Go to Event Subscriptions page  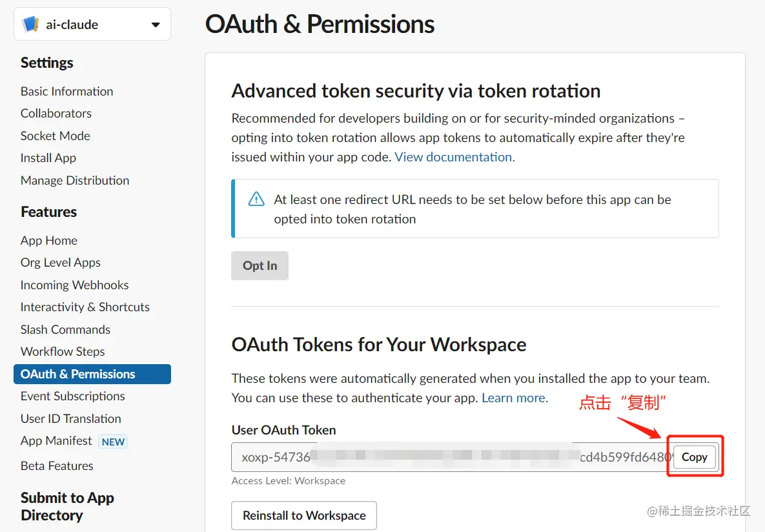(x=73, y=396)
